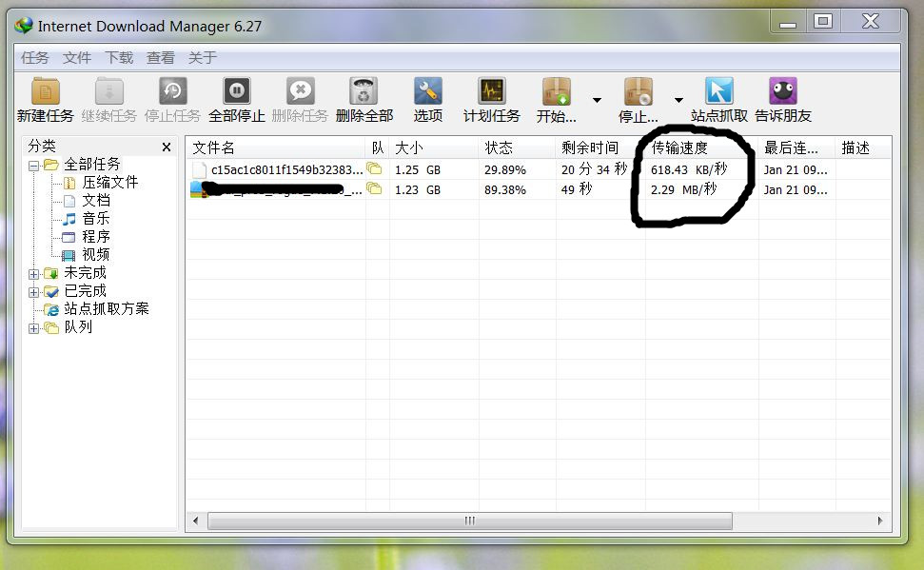This screenshot has width=924, height=570.
Task: Open the 文件 menu
Action: tap(77, 58)
